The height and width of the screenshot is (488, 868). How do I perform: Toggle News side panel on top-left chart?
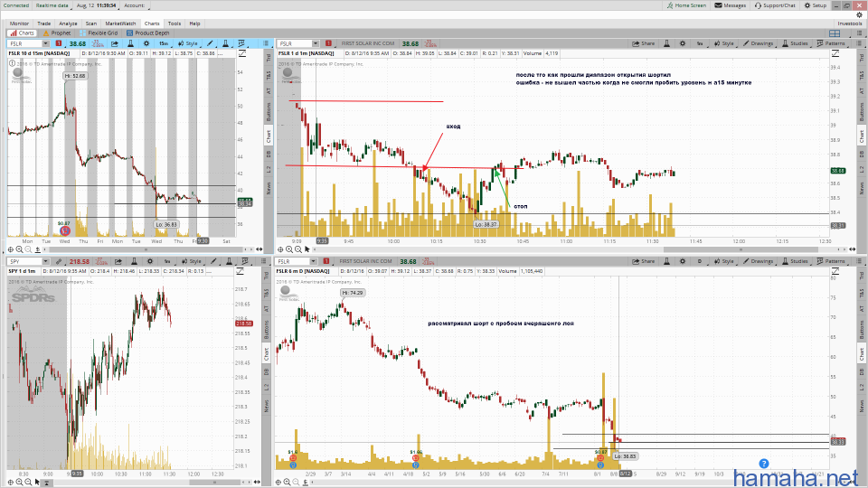point(269,188)
